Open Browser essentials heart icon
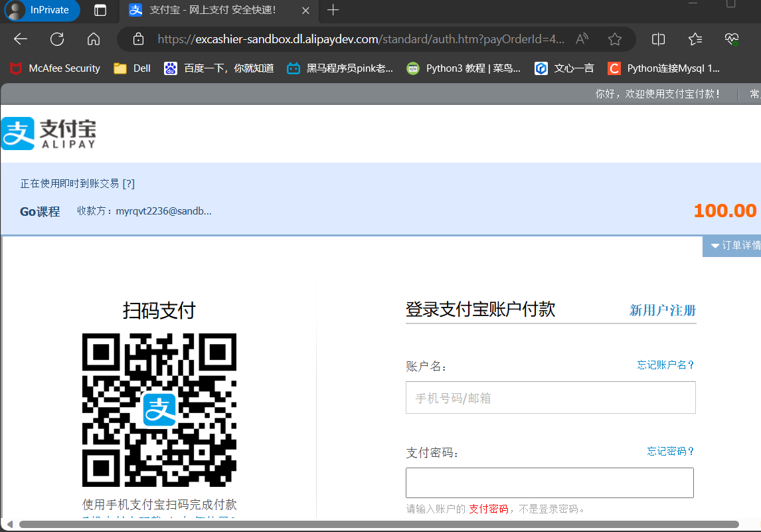 click(731, 39)
